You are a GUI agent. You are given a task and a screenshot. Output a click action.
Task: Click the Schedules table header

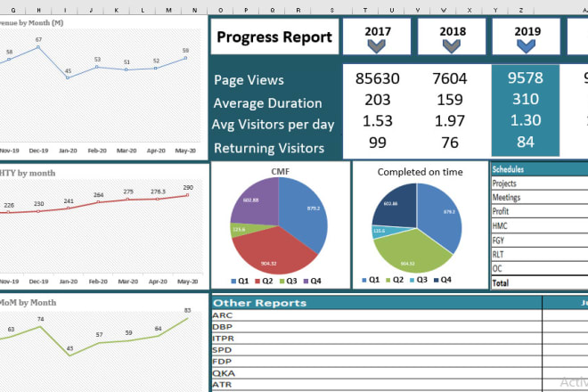pos(540,169)
